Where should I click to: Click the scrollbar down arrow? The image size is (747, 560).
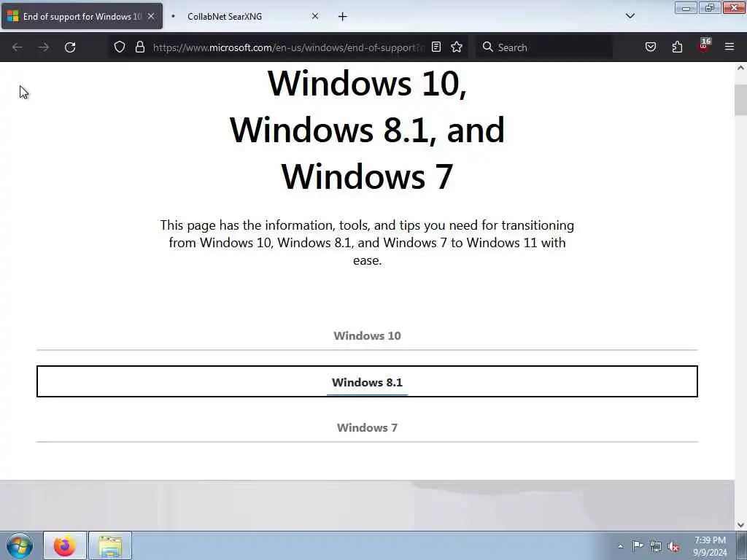(740, 525)
